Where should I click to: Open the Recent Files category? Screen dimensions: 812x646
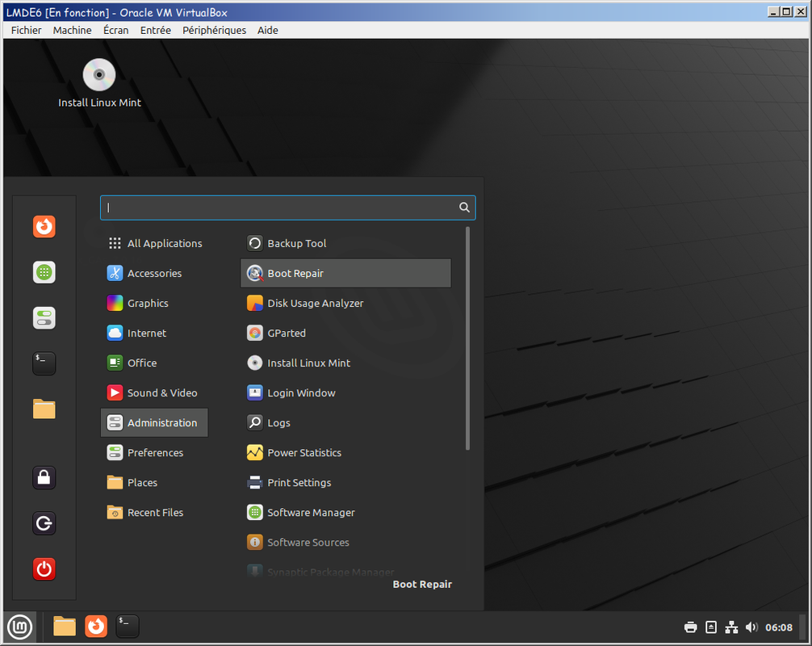(x=154, y=512)
